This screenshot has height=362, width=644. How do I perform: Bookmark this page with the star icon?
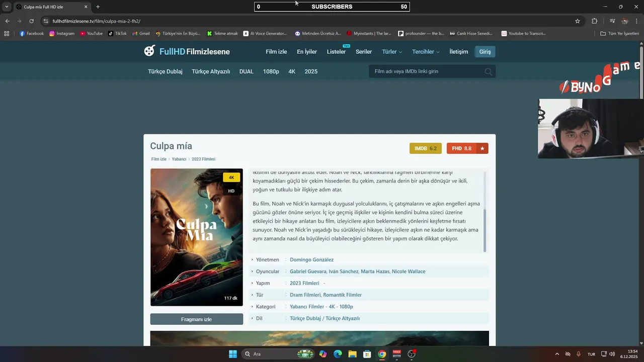click(578, 21)
